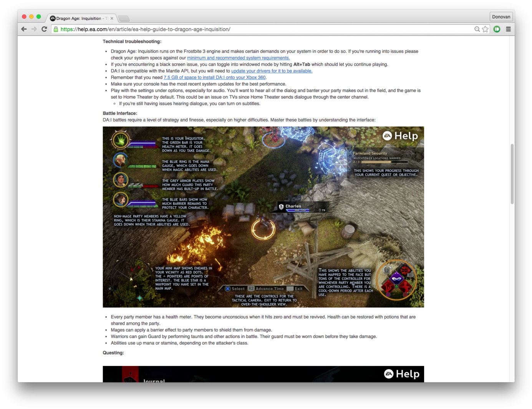Reload the EA help page

pyautogui.click(x=44, y=29)
